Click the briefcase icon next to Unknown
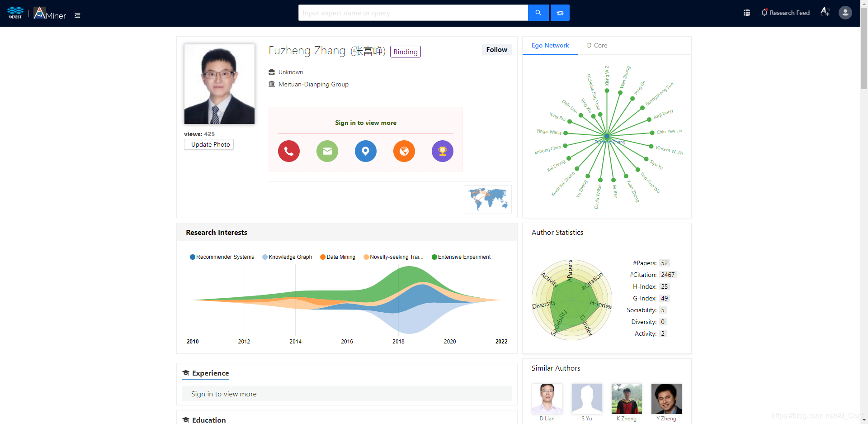The height and width of the screenshot is (424, 868). coord(272,72)
